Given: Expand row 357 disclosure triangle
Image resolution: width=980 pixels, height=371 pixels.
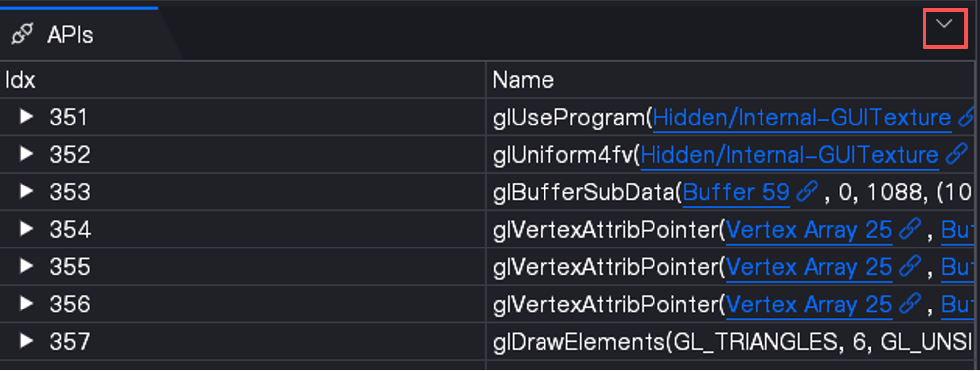Looking at the screenshot, I should 26,341.
